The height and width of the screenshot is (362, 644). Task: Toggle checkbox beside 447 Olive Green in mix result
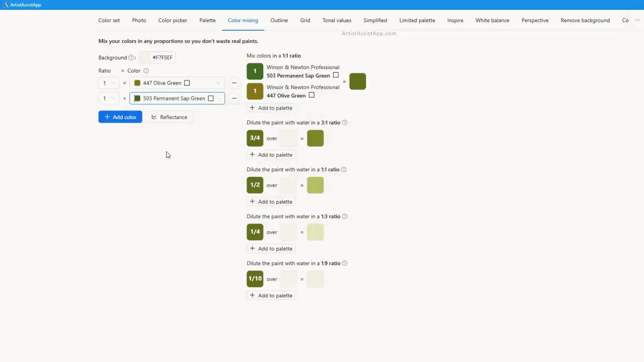click(x=311, y=95)
